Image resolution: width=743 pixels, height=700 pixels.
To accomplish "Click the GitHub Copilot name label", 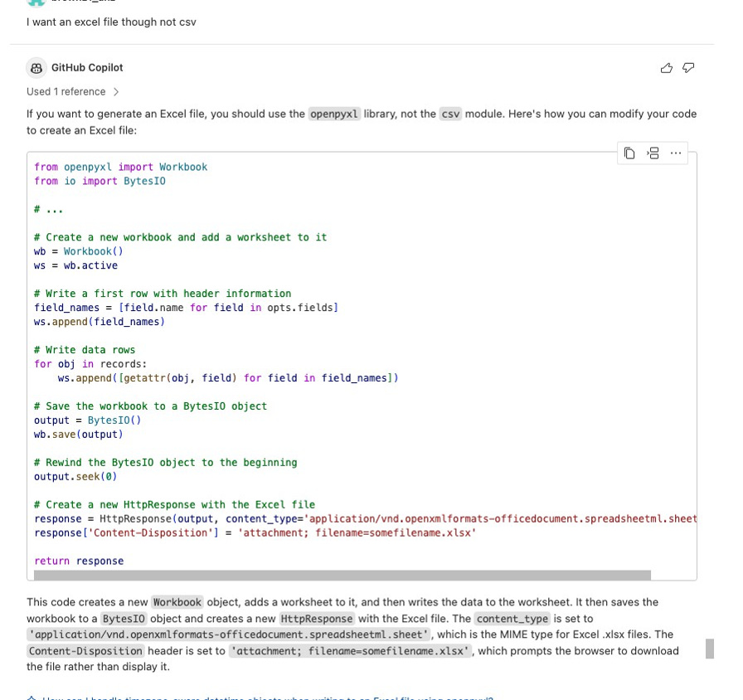I will [87, 68].
